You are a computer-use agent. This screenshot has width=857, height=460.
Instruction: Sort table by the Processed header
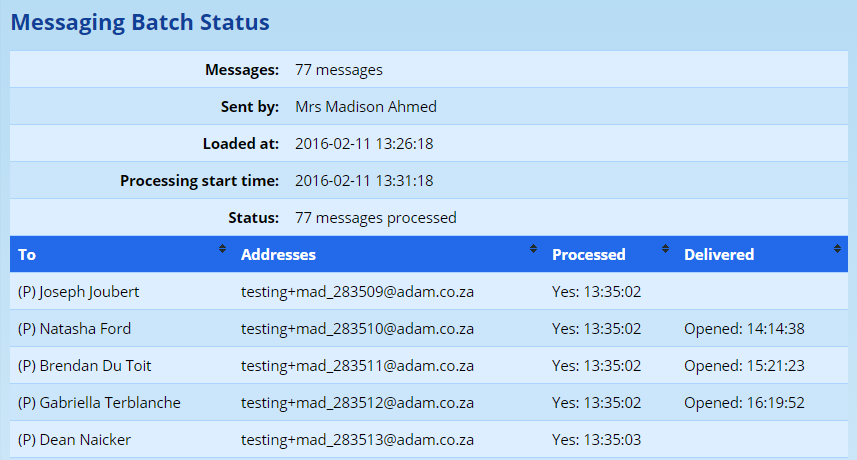589,255
